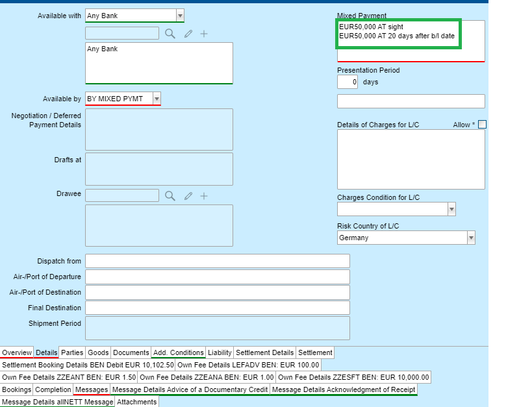The width and height of the screenshot is (532, 407).
Task: Open Message Details Advice of a Documentary Credit
Action: [190, 389]
